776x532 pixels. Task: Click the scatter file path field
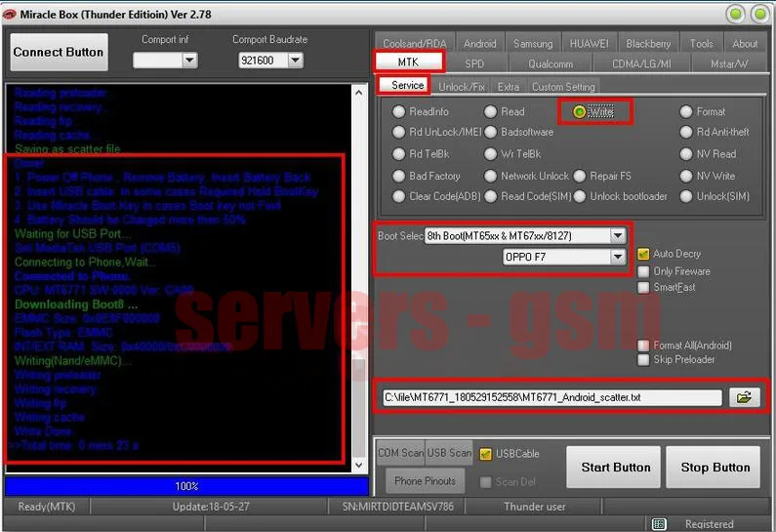click(x=552, y=397)
